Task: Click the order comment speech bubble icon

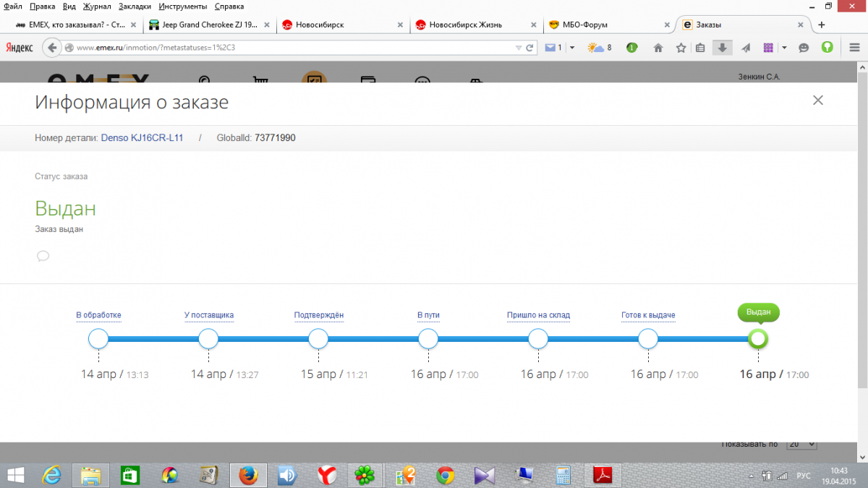Action: pos(43,256)
